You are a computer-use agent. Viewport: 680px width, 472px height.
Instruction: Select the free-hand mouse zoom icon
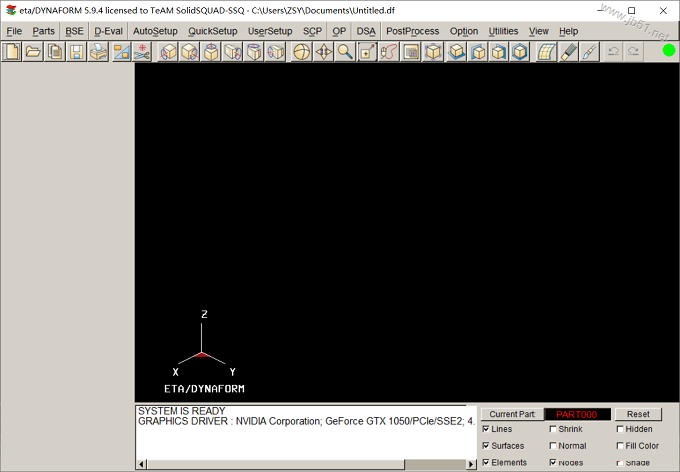389,52
